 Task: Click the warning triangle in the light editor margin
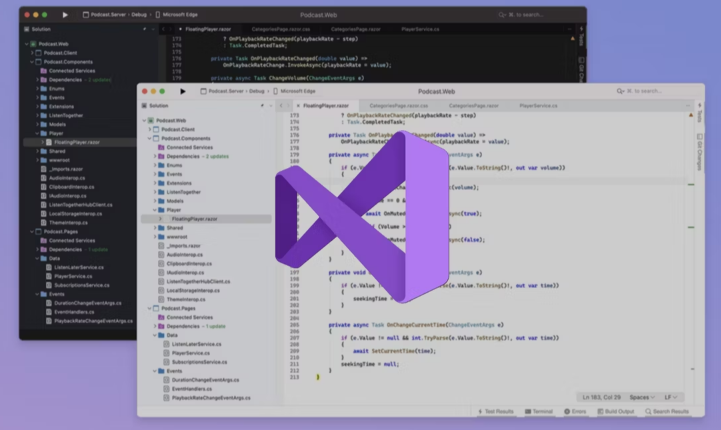(x=691, y=115)
